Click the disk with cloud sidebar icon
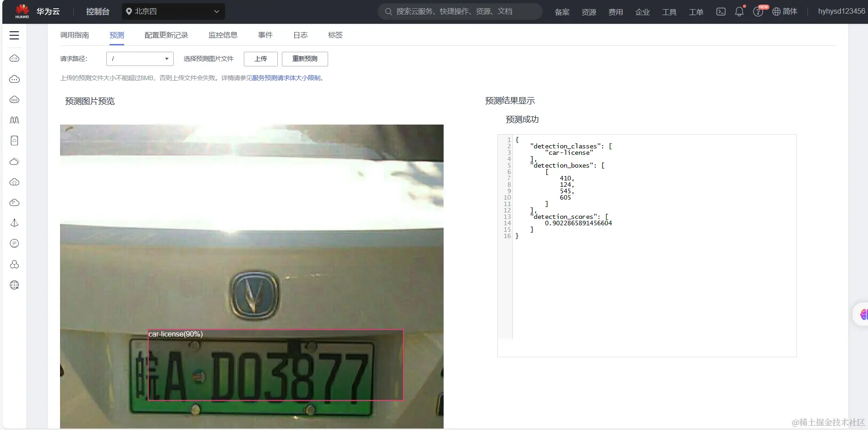This screenshot has width=868, height=430. coord(14,141)
